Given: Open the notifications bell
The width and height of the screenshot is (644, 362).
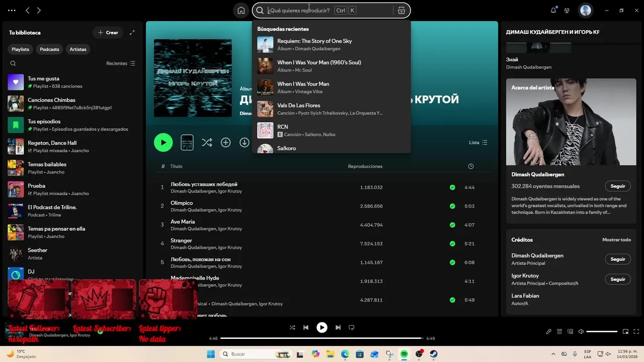Looking at the screenshot, I should tap(553, 10).
